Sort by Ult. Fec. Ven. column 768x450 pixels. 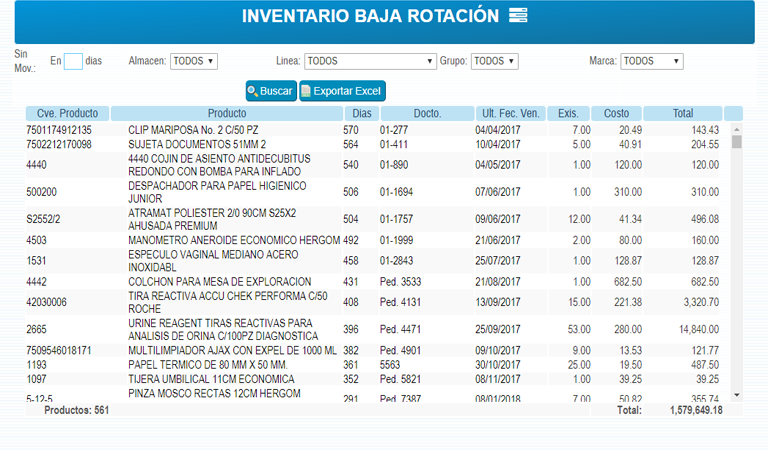[x=510, y=113]
